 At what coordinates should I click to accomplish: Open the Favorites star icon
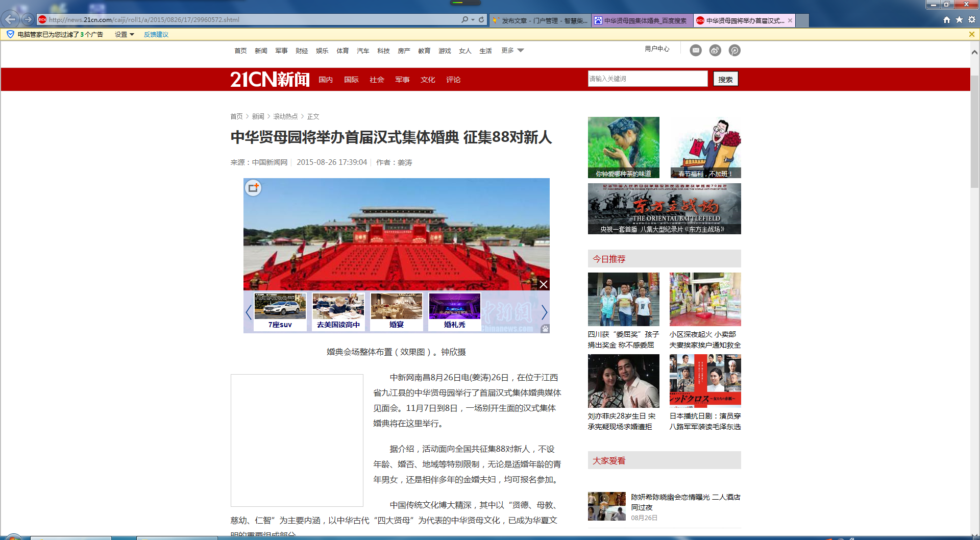click(959, 19)
